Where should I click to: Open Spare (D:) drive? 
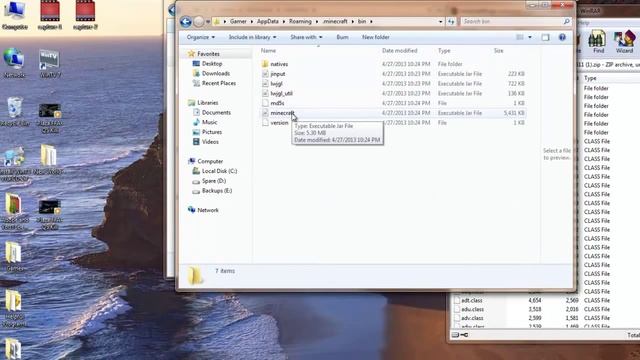213,181
